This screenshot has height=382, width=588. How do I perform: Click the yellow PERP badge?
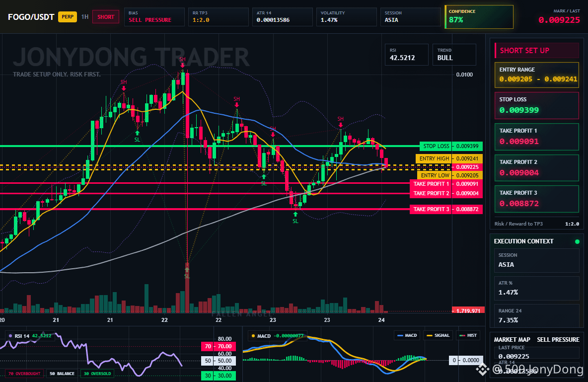68,17
